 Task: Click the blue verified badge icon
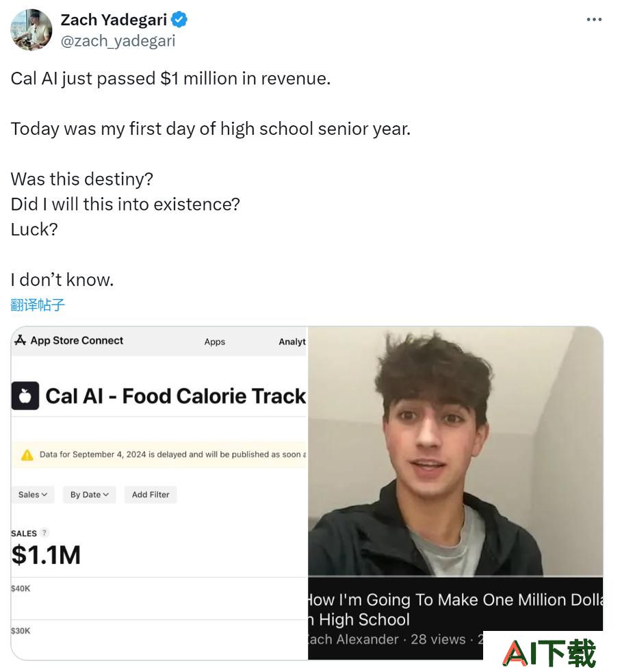[179, 20]
